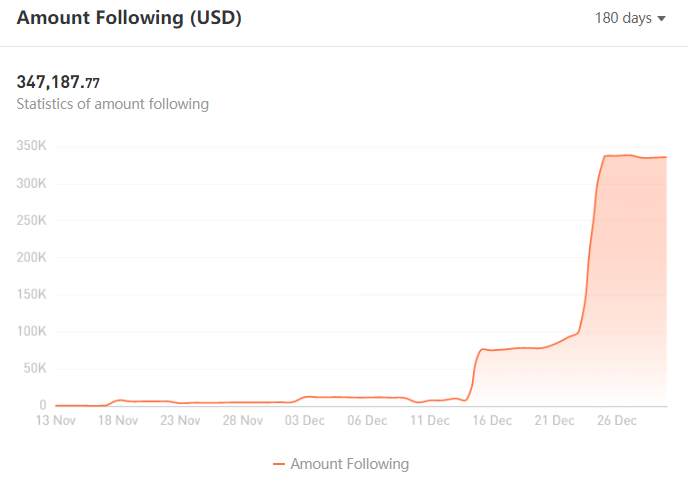688x481 pixels.
Task: Click the 13 Nov date label on x-axis
Action: 56,420
